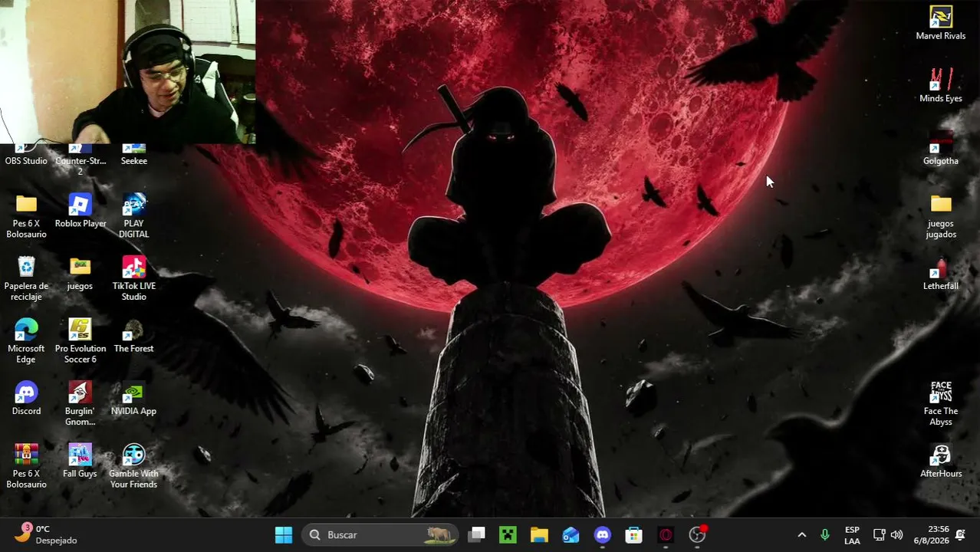The width and height of the screenshot is (980, 552).
Task: Open Task View on taskbar
Action: [x=477, y=535]
